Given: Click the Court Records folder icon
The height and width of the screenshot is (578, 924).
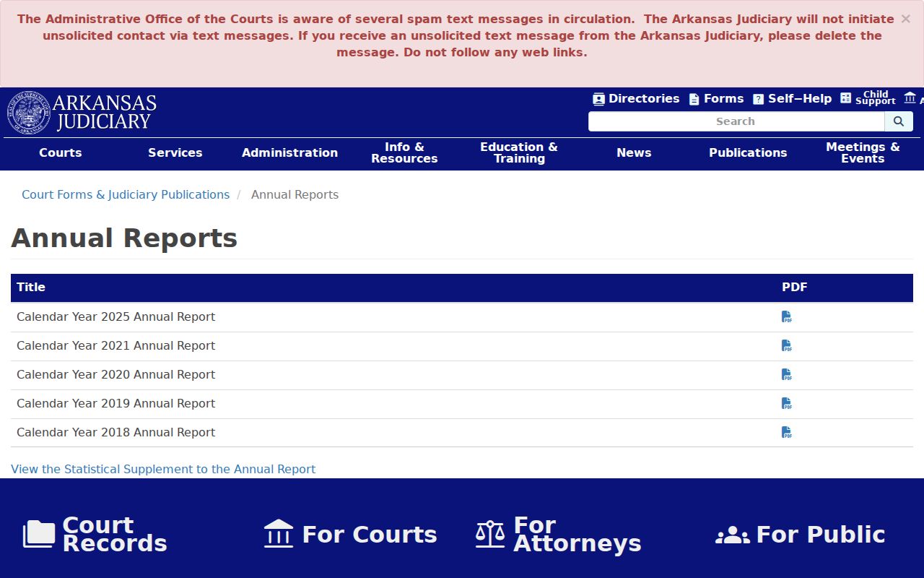Looking at the screenshot, I should [x=39, y=534].
